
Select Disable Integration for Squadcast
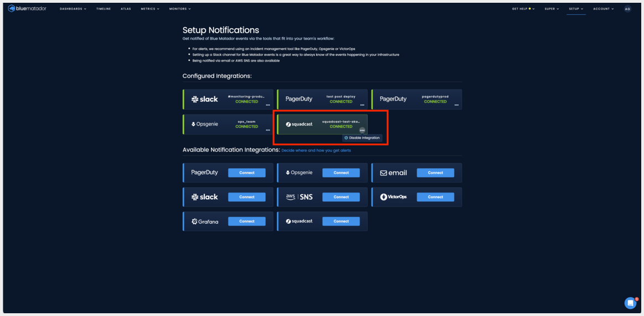tap(362, 138)
